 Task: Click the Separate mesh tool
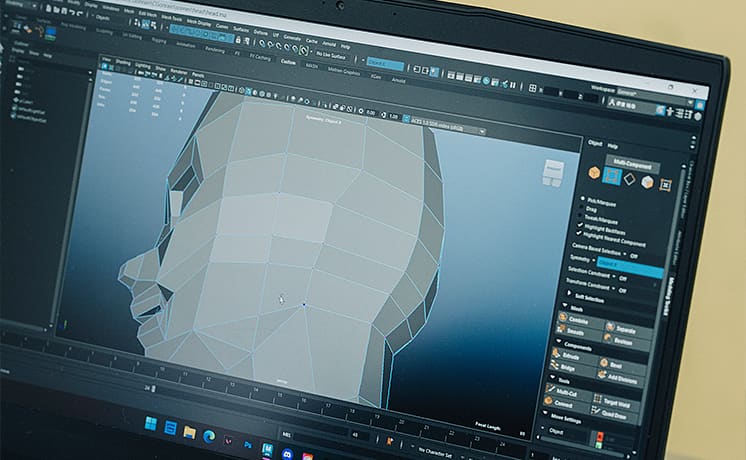point(627,328)
